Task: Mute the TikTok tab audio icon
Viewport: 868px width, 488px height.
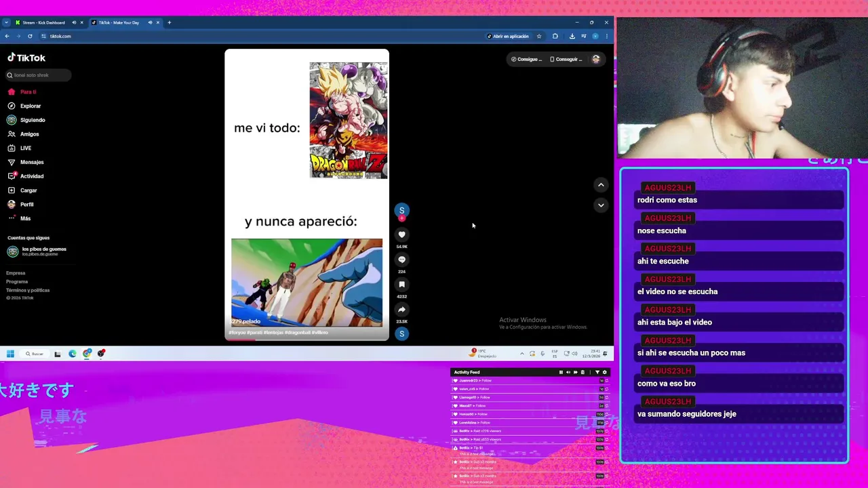Action: coord(150,22)
